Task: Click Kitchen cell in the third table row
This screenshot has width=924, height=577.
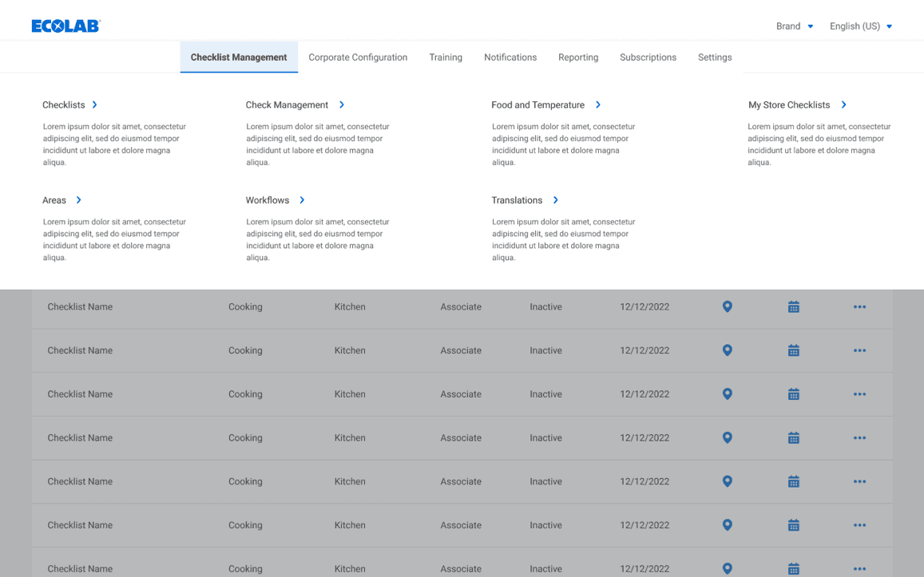Action: (x=350, y=394)
